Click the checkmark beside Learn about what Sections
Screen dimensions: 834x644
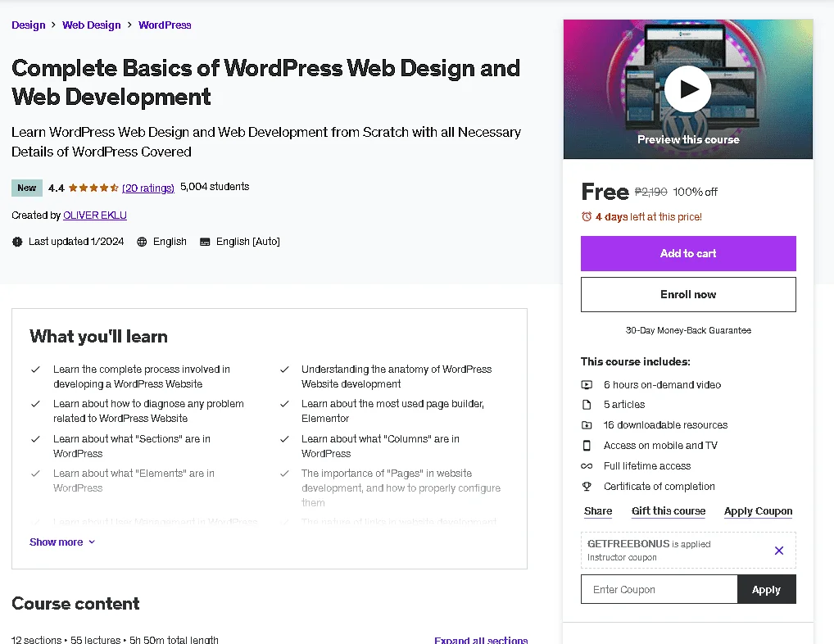tap(35, 438)
